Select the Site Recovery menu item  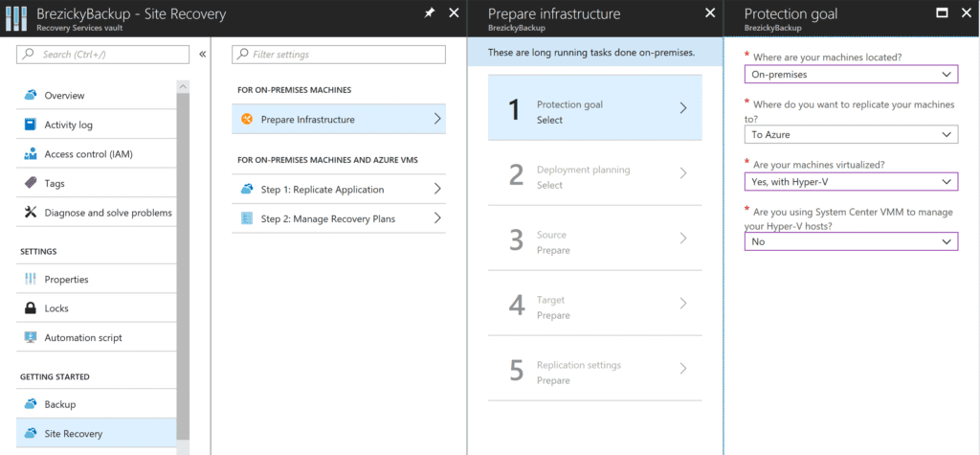(x=97, y=433)
